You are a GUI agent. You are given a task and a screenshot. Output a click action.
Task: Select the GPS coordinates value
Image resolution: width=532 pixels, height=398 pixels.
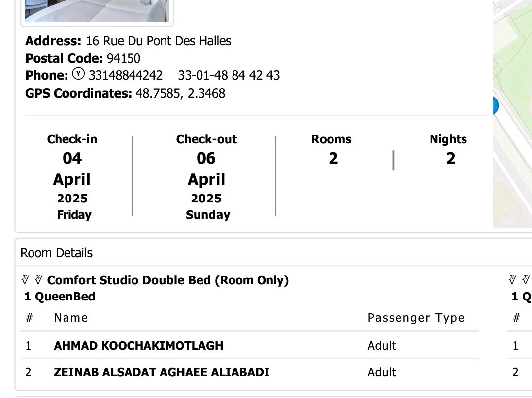click(180, 93)
